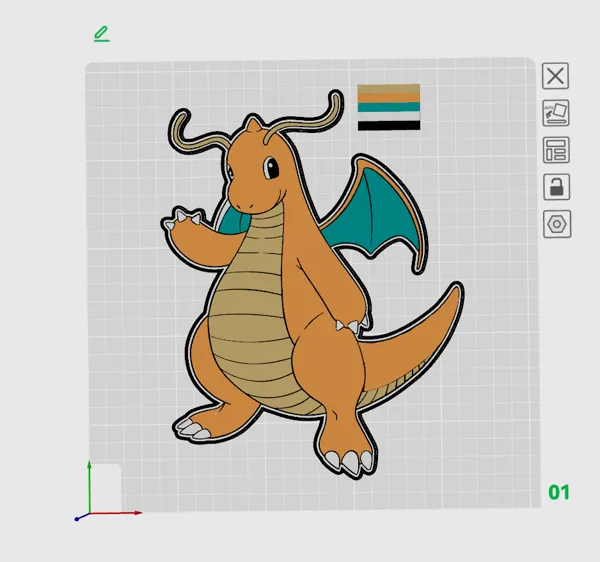Viewport: 600px width, 562px height.
Task: Click the green plate number 01
Action: 559,492
